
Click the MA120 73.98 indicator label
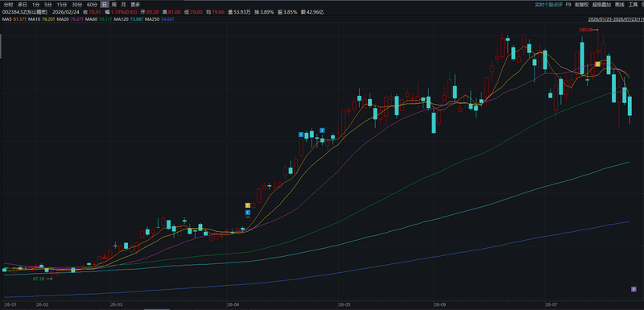point(129,19)
